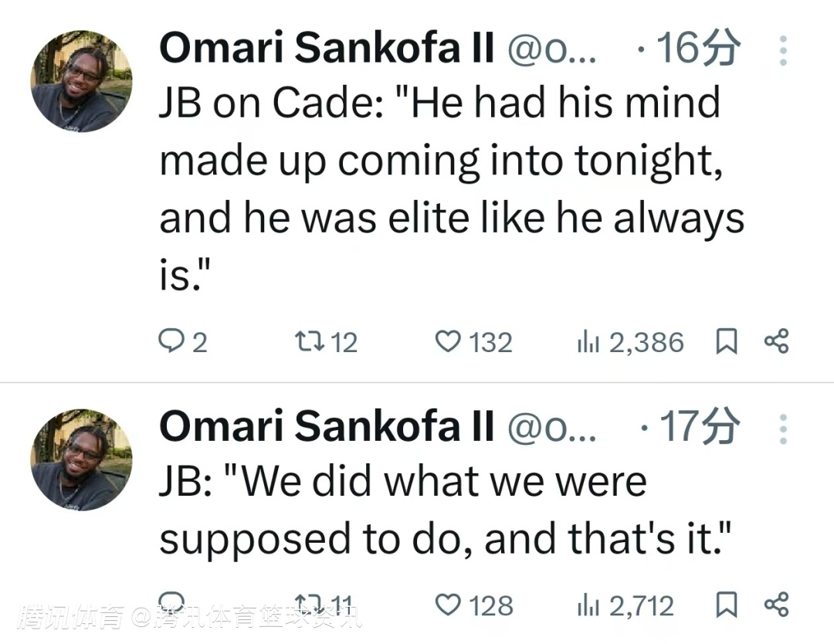The image size is (834, 644).
Task: Open Omari Sankofa II avatar in first tweet
Action: [x=81, y=81]
